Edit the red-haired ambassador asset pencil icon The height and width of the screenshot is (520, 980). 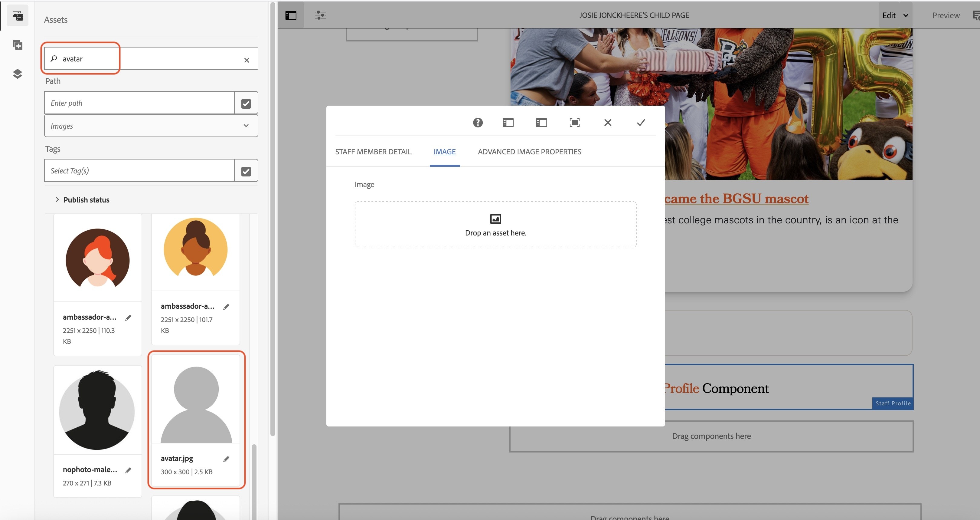[129, 318]
